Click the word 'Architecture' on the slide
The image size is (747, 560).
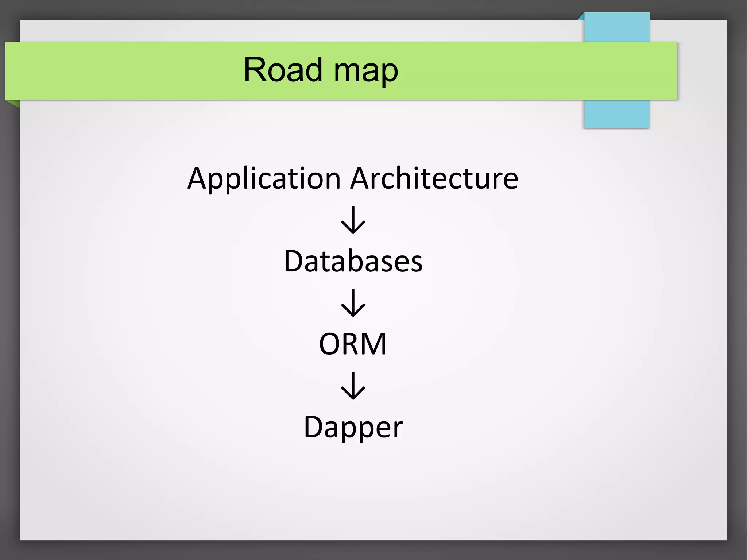click(434, 178)
